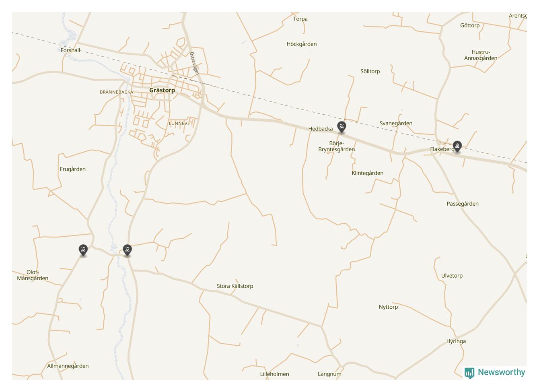The width and height of the screenshot is (539, 392).
Task: Select the Östra vägen street label
Action: tap(194, 63)
